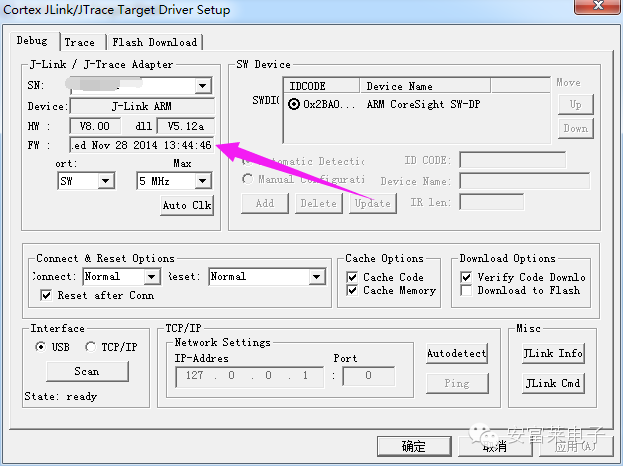This screenshot has width=623, height=466.
Task: Switch to the Debug tab
Action: pos(32,41)
